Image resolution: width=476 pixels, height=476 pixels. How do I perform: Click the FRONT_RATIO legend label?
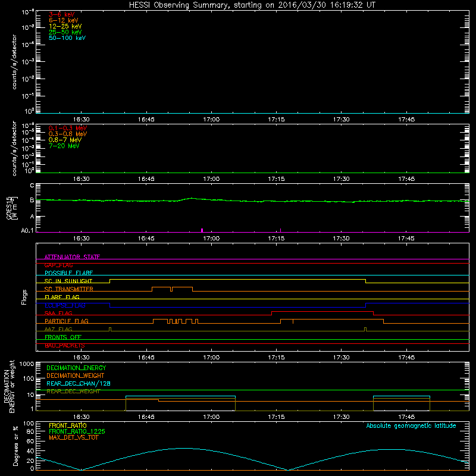click(x=68, y=425)
